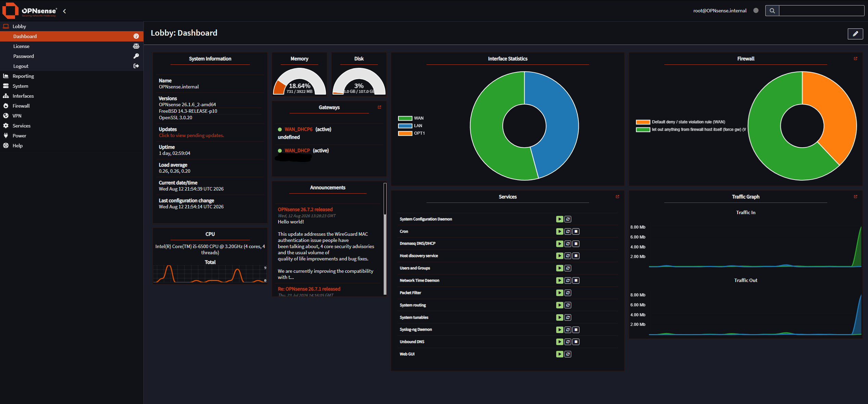Start the System Configuration Daemon service
Image resolution: width=868 pixels, height=404 pixels.
click(560, 219)
